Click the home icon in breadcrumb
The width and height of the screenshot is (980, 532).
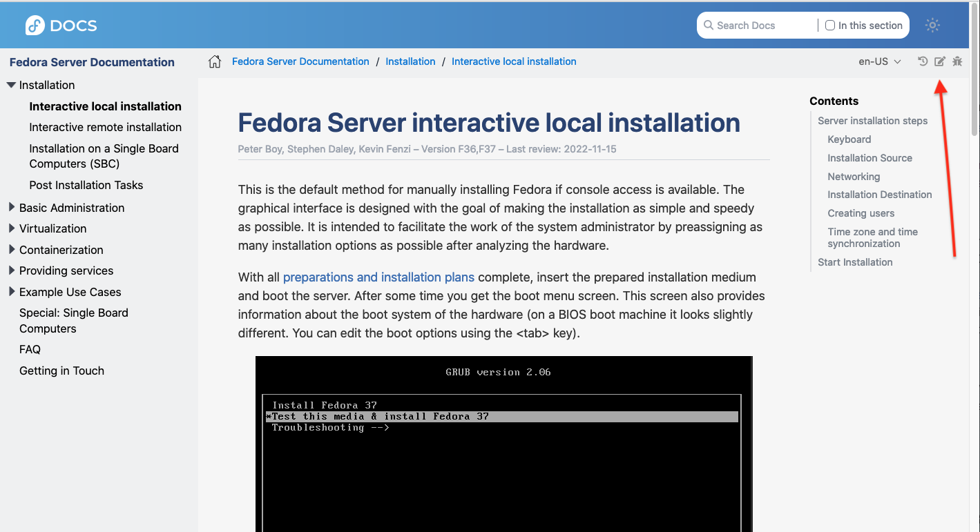click(215, 61)
